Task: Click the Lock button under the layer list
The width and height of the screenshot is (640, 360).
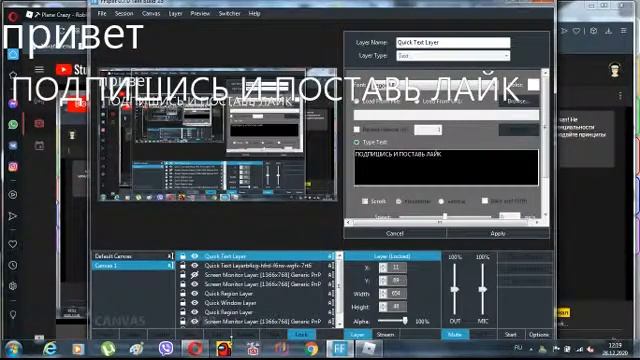Action: 301,334
